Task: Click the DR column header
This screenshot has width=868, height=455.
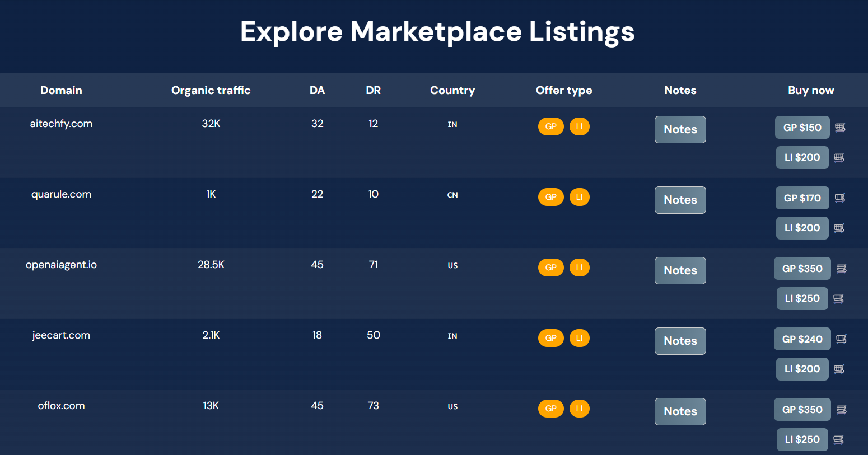Action: point(374,90)
